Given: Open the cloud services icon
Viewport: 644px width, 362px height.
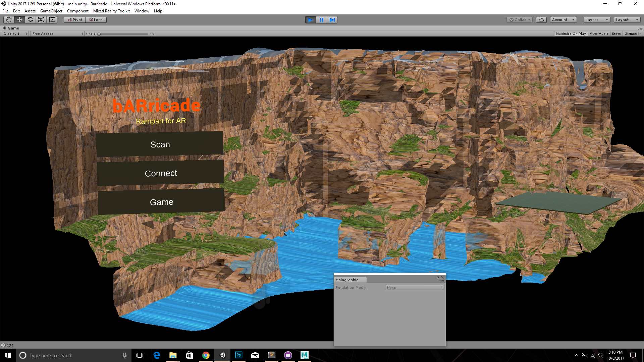Looking at the screenshot, I should point(541,20).
